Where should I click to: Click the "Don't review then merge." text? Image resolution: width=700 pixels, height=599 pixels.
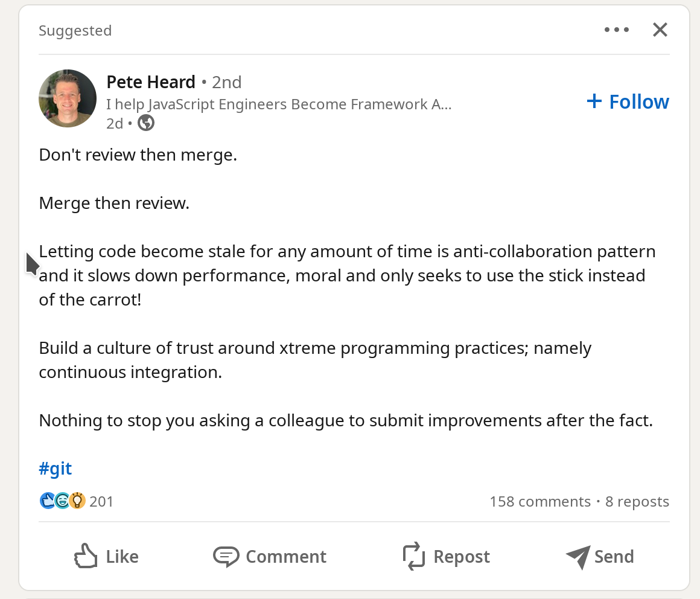(138, 155)
